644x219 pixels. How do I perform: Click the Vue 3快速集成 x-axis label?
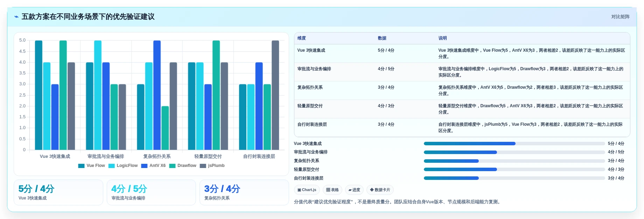tap(55, 156)
